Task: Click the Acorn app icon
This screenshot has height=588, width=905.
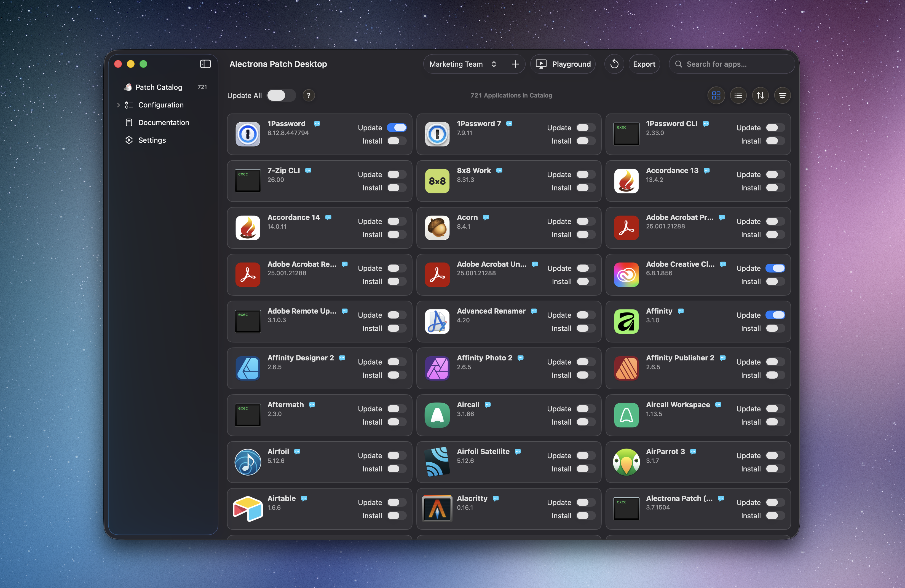Action: [x=437, y=228]
